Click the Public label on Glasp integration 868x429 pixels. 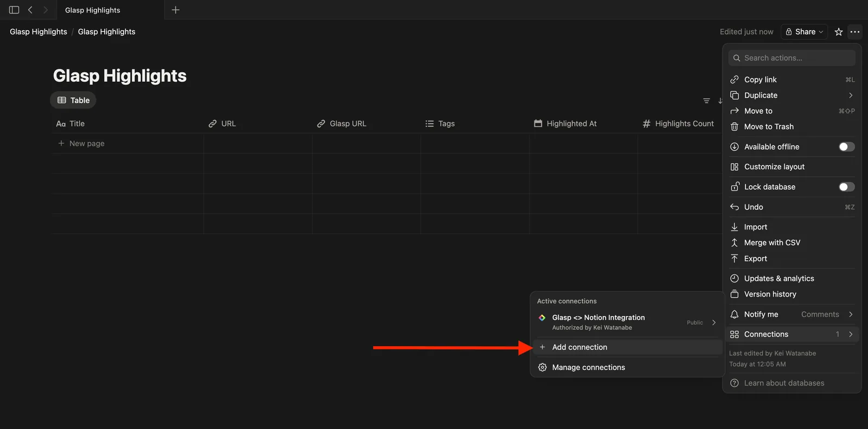(695, 323)
